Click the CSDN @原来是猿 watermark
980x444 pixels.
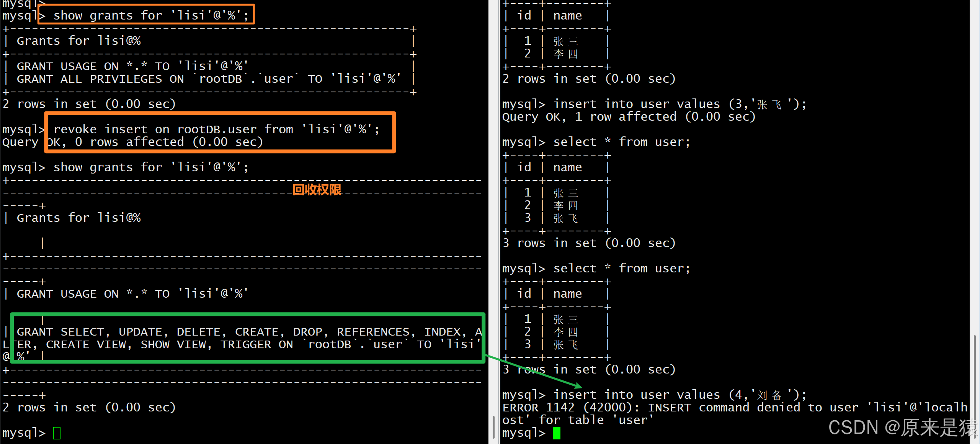point(903,428)
